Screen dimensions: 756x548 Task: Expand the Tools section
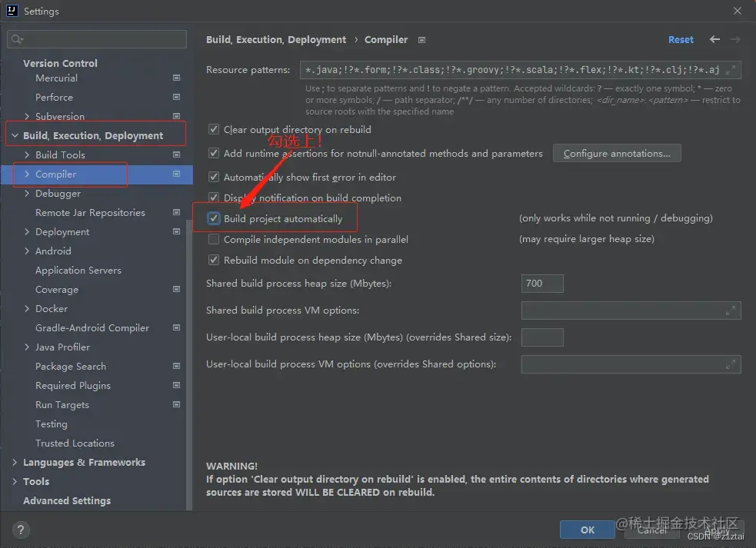tap(15, 481)
